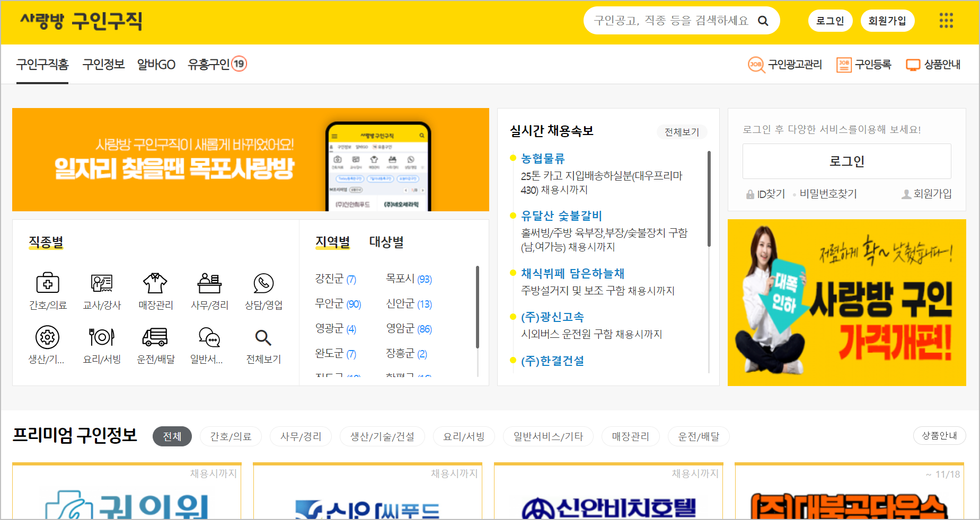This screenshot has width=980, height=520.
Task: Filter premium jobs by 일반서비스/기타
Action: pyautogui.click(x=548, y=436)
